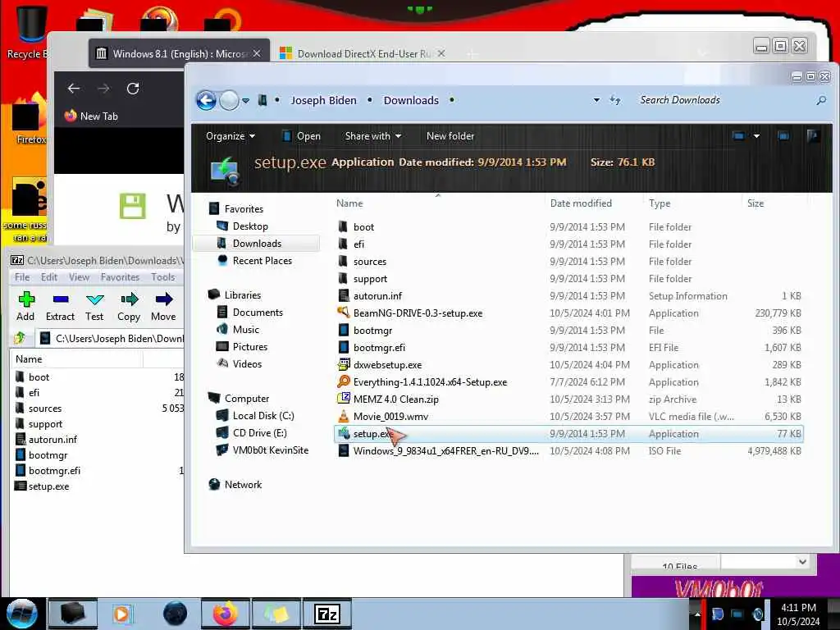Sort by the Date modified column header

click(581, 203)
